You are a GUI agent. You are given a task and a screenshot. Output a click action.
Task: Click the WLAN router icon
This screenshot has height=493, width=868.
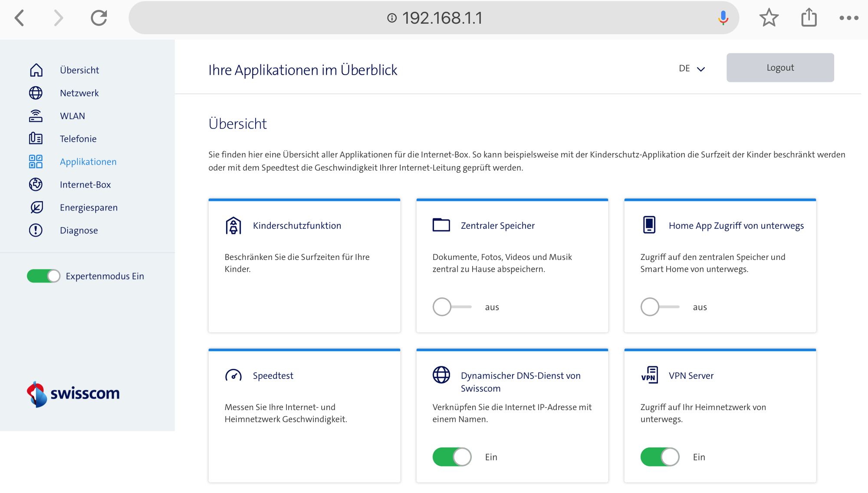click(x=36, y=116)
